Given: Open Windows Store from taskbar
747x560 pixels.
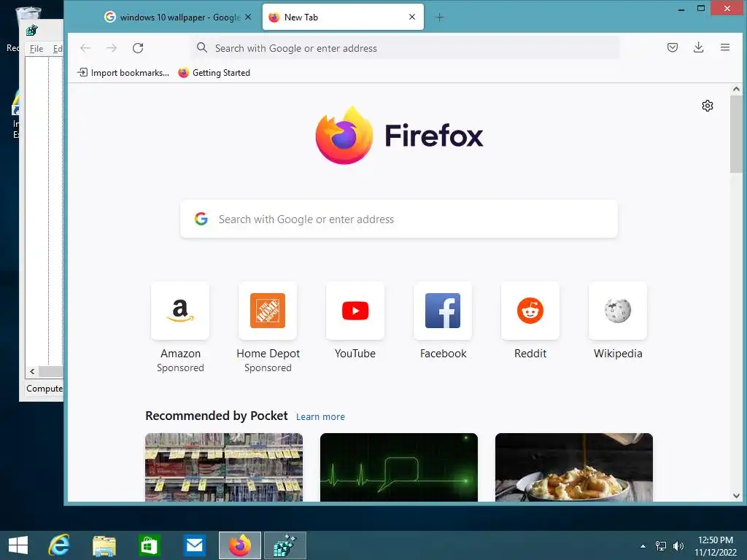Looking at the screenshot, I should [x=149, y=545].
